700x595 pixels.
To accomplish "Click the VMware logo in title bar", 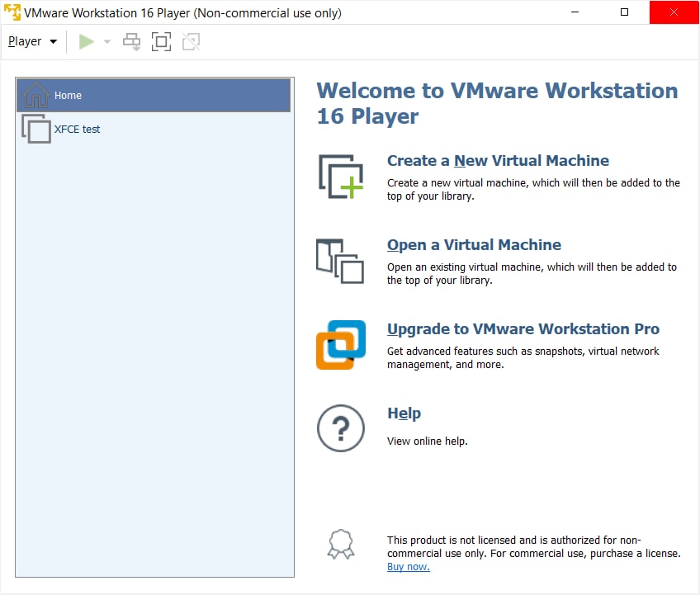I will 12,12.
